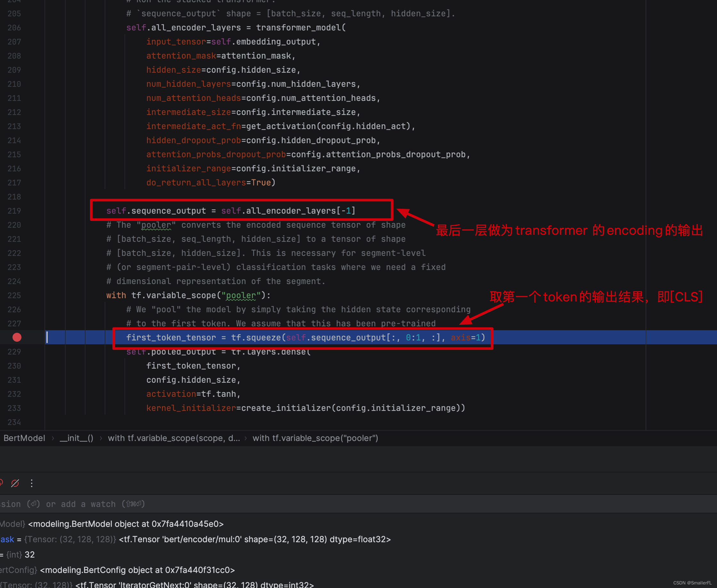Click the kernel_initializer=create_initializer line

click(x=306, y=408)
